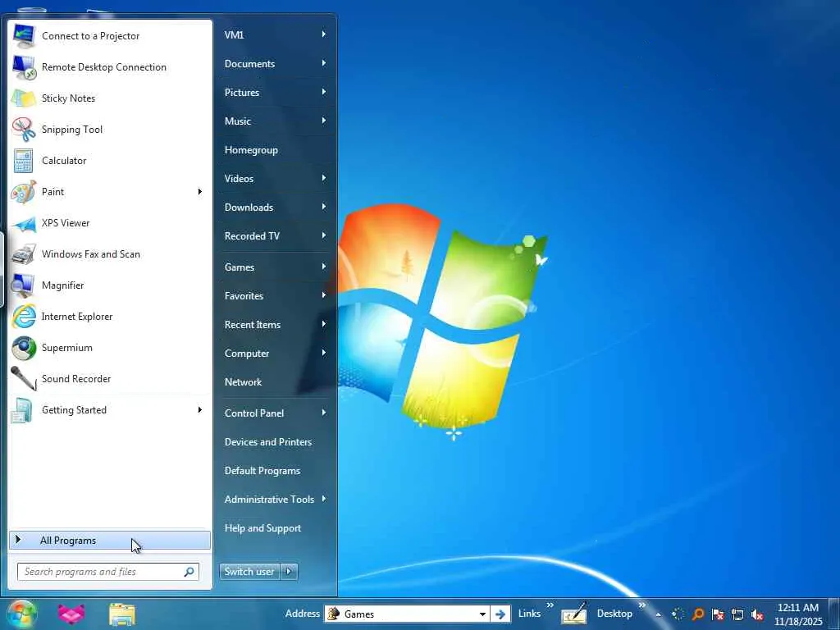840x630 pixels.
Task: Launch the Windows Fax and Scan icon
Action: click(x=24, y=254)
